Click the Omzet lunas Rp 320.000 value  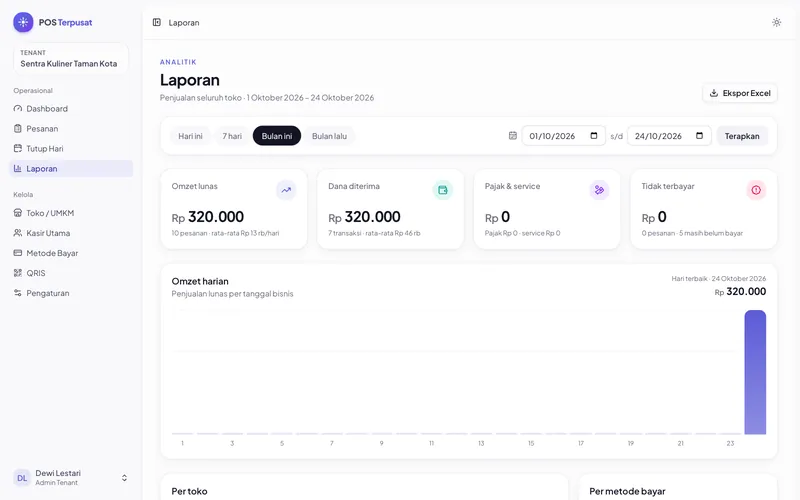tap(208, 217)
